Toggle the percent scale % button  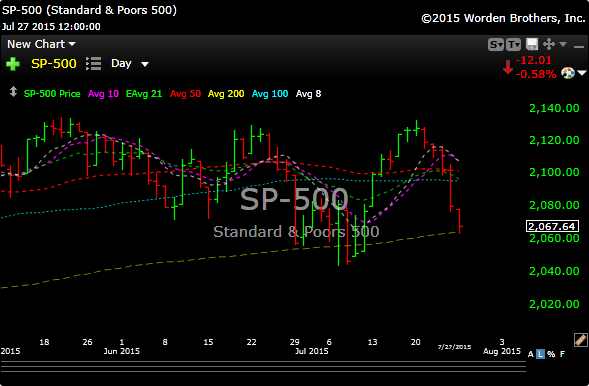[551, 354]
